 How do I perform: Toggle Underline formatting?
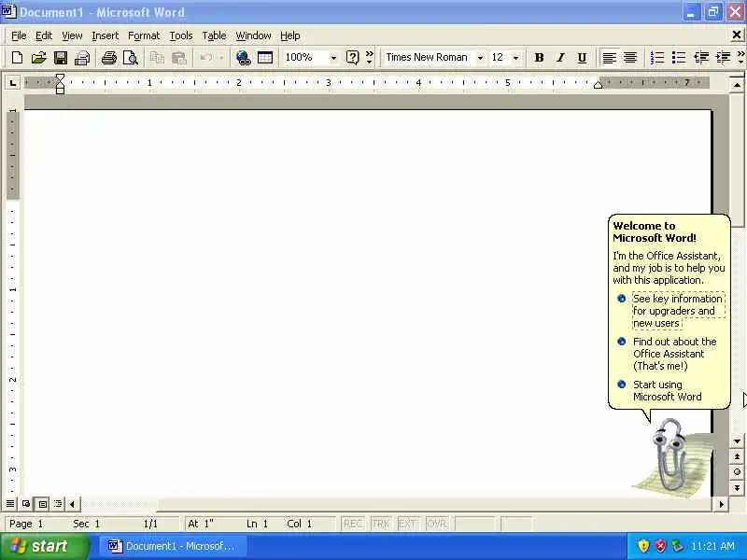pyautogui.click(x=582, y=58)
